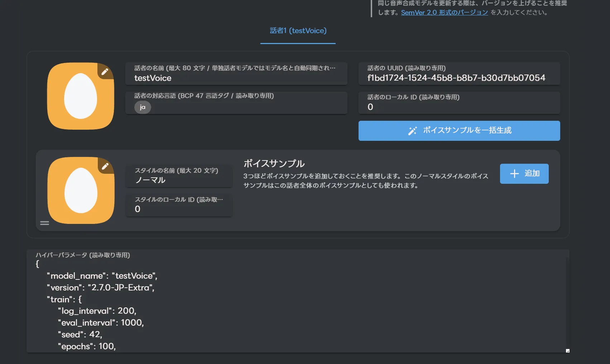Open the SemVer 2.0 形式のバージョン link
This screenshot has width=610, height=364.
[444, 13]
